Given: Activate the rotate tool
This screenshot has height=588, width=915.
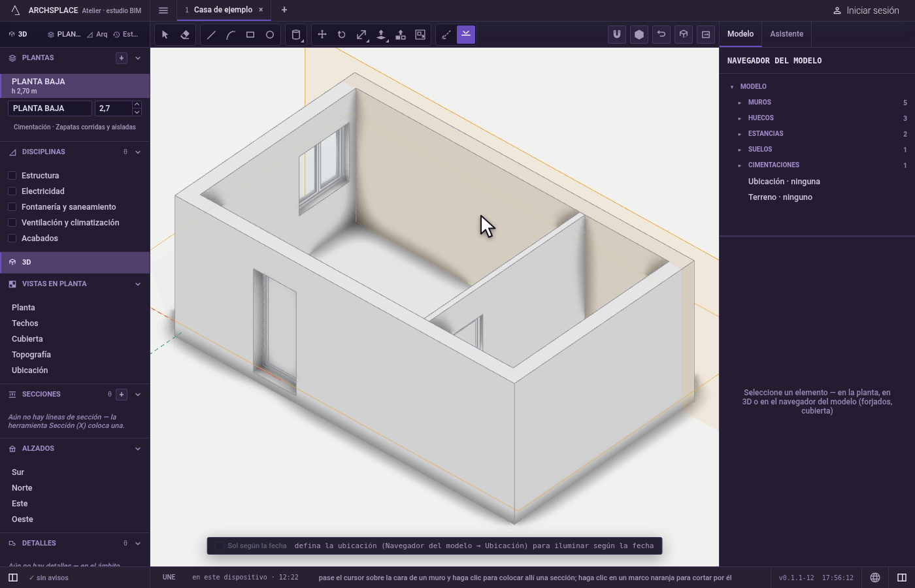Looking at the screenshot, I should tap(342, 35).
